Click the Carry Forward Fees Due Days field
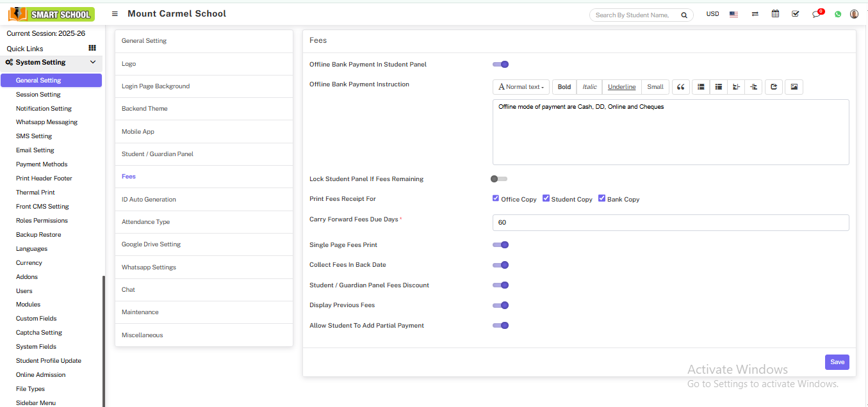 (670, 223)
